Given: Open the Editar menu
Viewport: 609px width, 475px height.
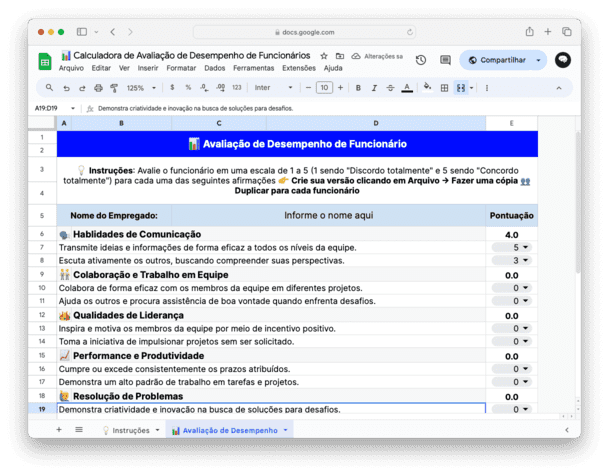Looking at the screenshot, I should click(101, 68).
